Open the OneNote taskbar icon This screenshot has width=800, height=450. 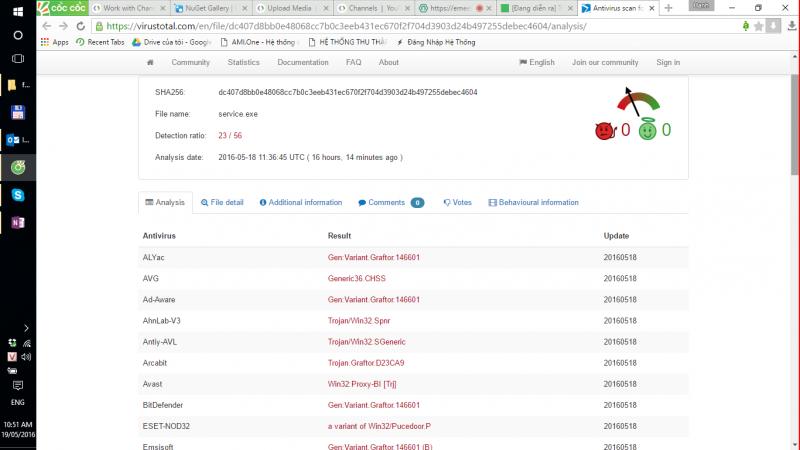coord(18,222)
